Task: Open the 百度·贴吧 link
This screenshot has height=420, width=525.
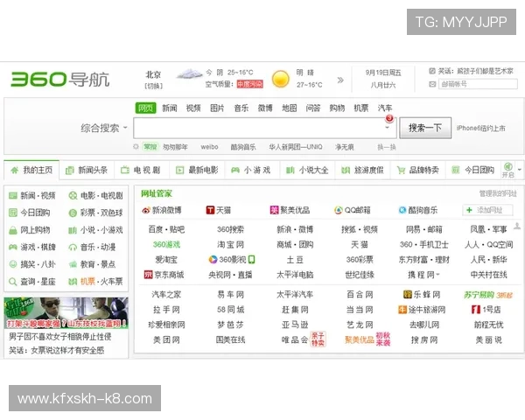Action: click(x=166, y=229)
